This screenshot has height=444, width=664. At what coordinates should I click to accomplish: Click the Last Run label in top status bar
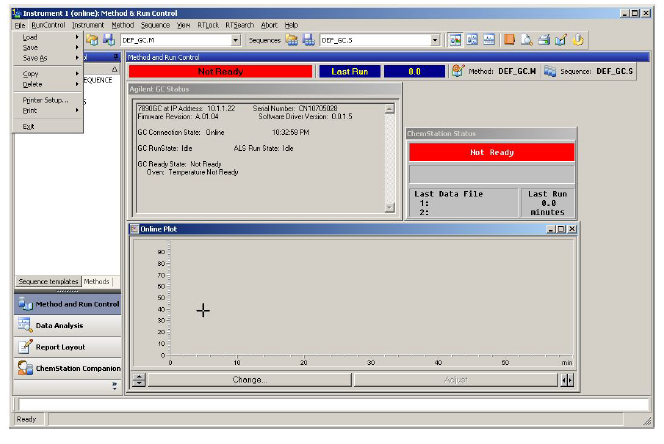tap(350, 71)
